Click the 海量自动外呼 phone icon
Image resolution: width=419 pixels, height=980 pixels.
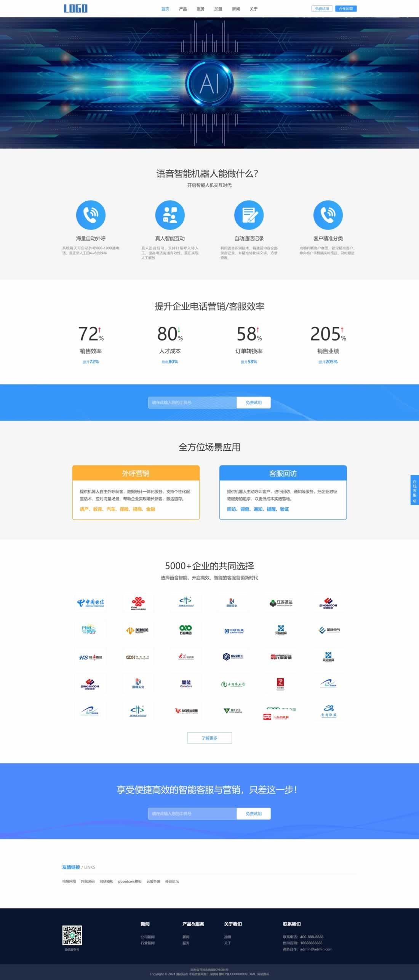tap(91, 215)
